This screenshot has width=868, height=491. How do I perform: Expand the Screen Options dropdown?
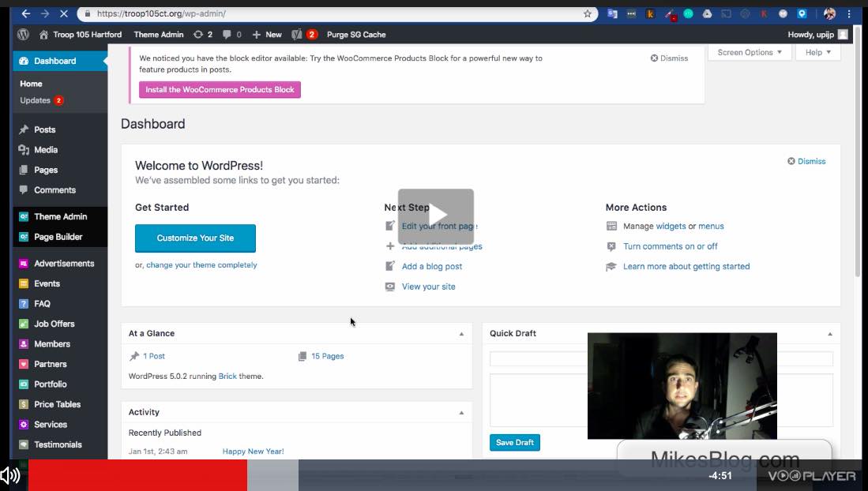(x=749, y=52)
